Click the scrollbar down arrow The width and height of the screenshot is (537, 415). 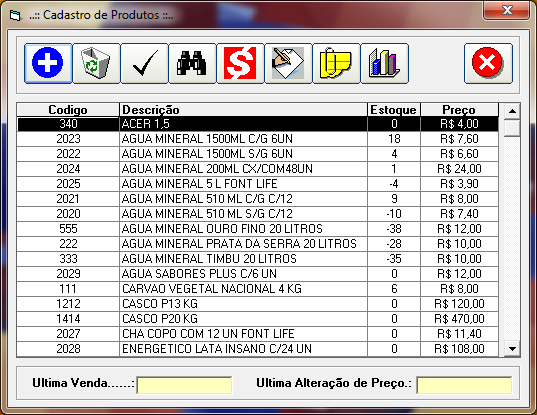512,349
